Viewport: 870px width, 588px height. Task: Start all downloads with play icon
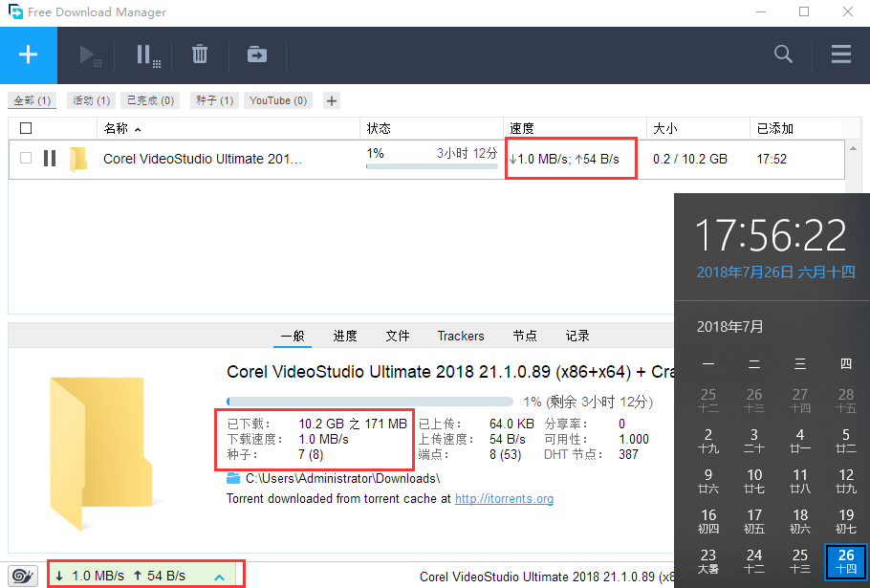tap(90, 55)
